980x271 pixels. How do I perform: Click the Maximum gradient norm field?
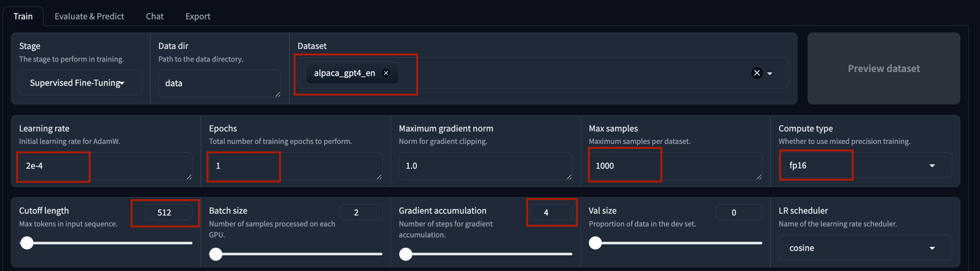pos(484,166)
